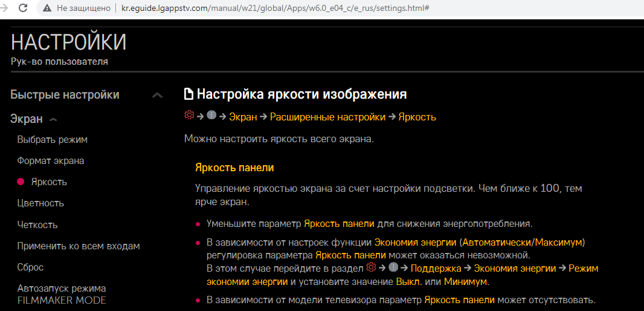
Task: Select Выбрать режим in the sidebar
Action: click(x=53, y=139)
